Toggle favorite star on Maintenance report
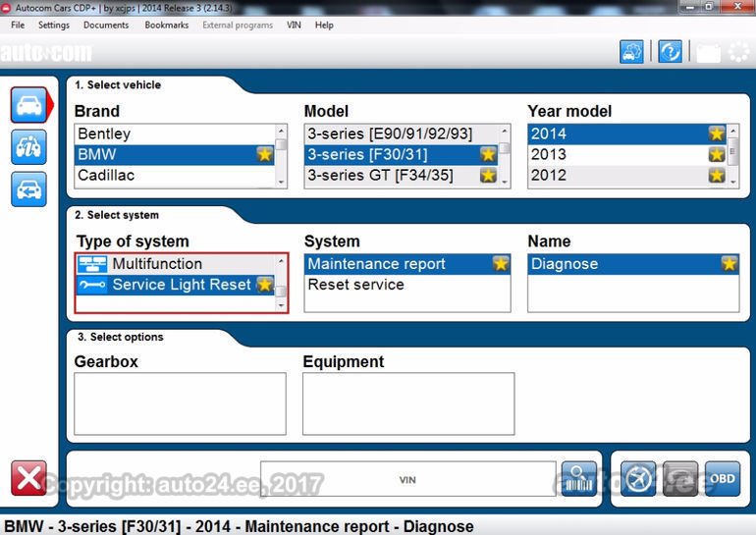The height and width of the screenshot is (535, 756). coord(501,264)
